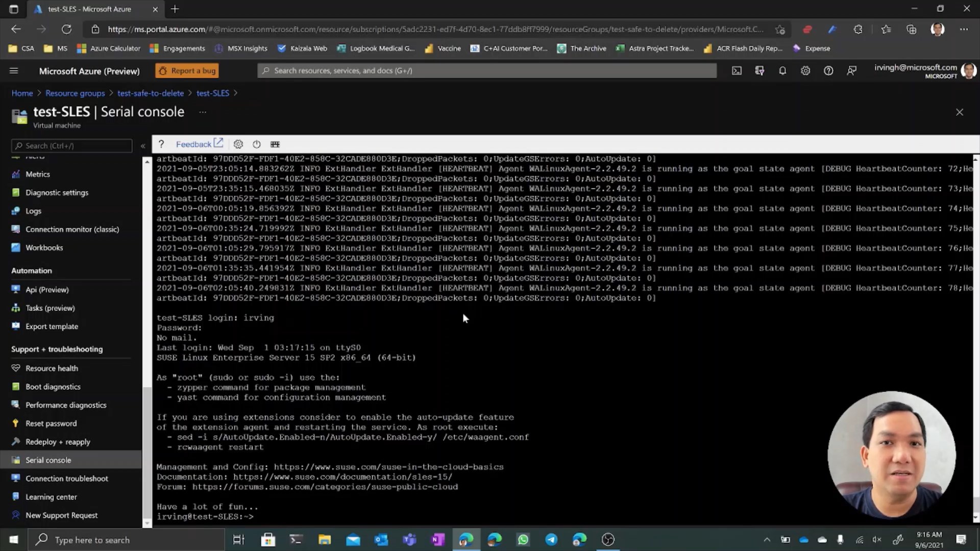Open the Help question mark in the header
Image resolution: width=980 pixels, height=551 pixels.
click(x=828, y=71)
